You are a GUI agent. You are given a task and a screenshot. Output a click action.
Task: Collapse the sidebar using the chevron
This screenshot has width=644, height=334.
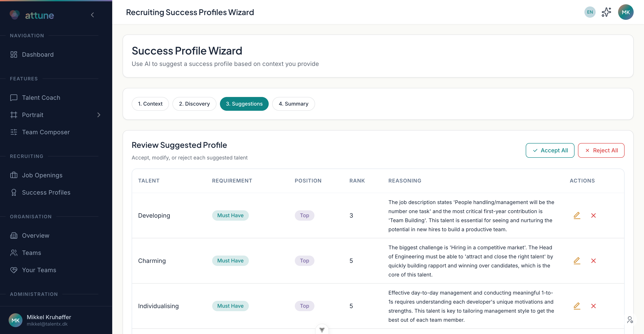pyautogui.click(x=92, y=15)
